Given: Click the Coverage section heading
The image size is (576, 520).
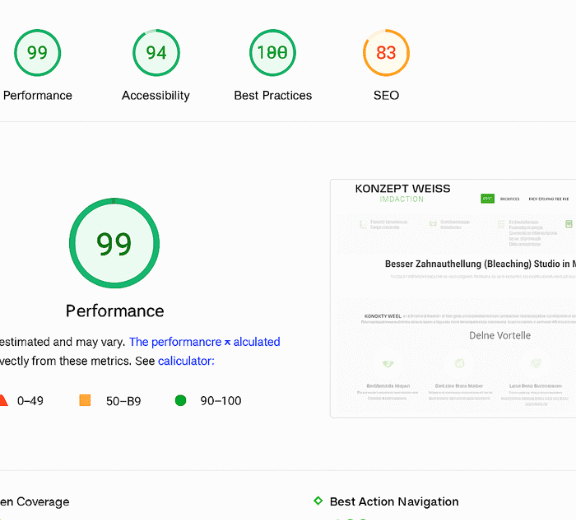Looking at the screenshot, I should tap(35, 502).
